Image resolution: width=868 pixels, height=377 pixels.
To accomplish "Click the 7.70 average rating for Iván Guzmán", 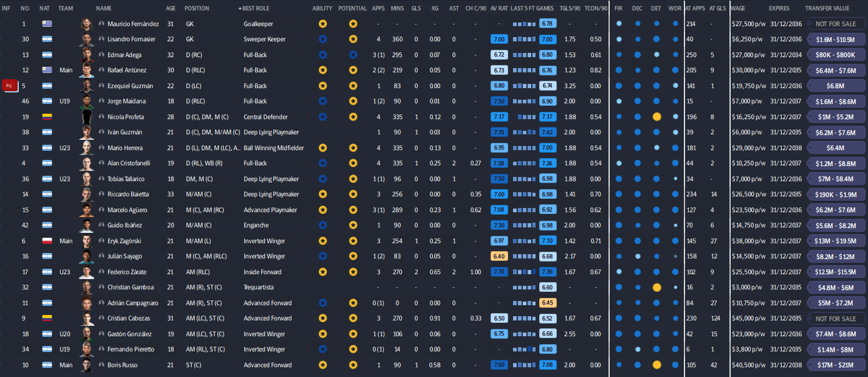I will pyautogui.click(x=499, y=132).
